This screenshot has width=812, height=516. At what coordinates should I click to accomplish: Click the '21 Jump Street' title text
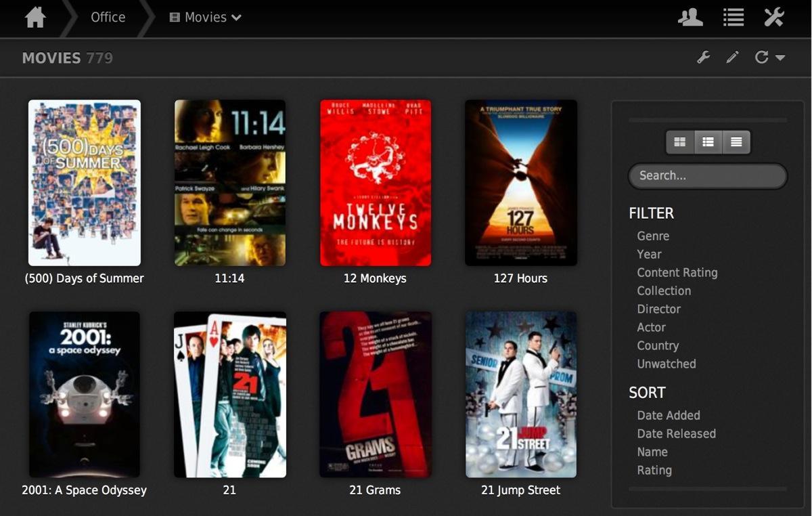click(520, 490)
